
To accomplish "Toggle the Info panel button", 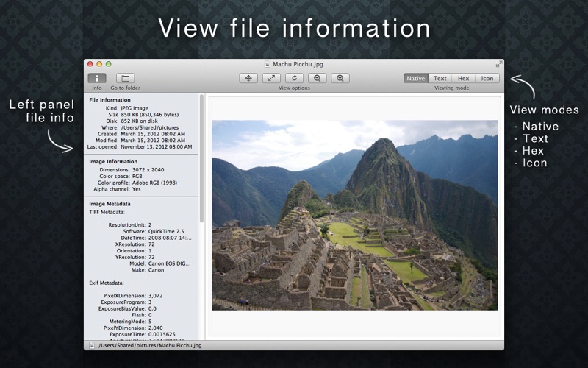I will [x=97, y=78].
